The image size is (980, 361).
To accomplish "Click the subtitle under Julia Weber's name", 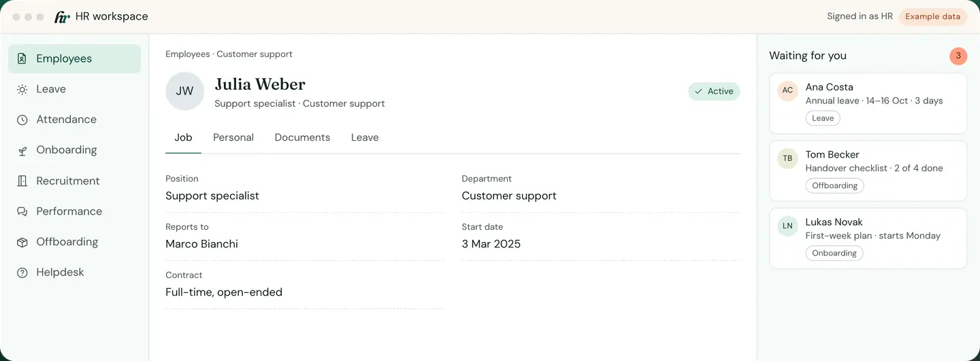I will pyautogui.click(x=299, y=104).
